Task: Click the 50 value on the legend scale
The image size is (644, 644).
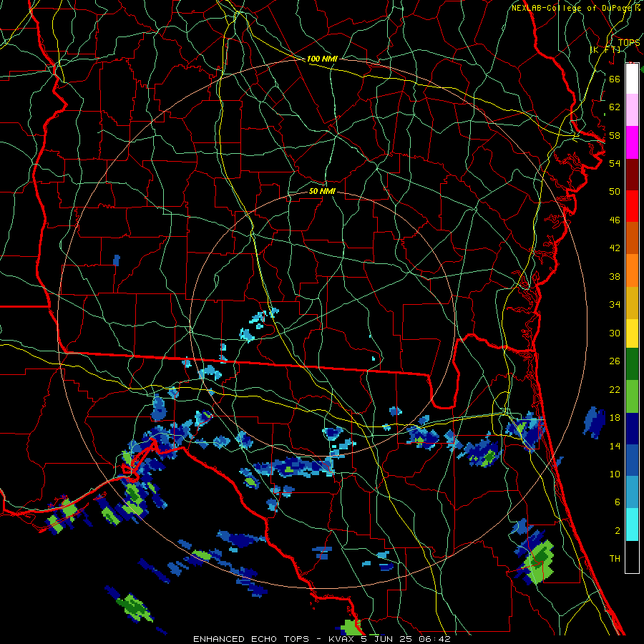Action: coord(615,191)
